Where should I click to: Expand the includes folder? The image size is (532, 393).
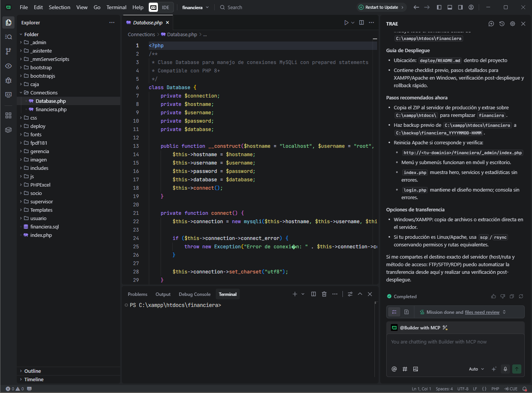point(39,168)
